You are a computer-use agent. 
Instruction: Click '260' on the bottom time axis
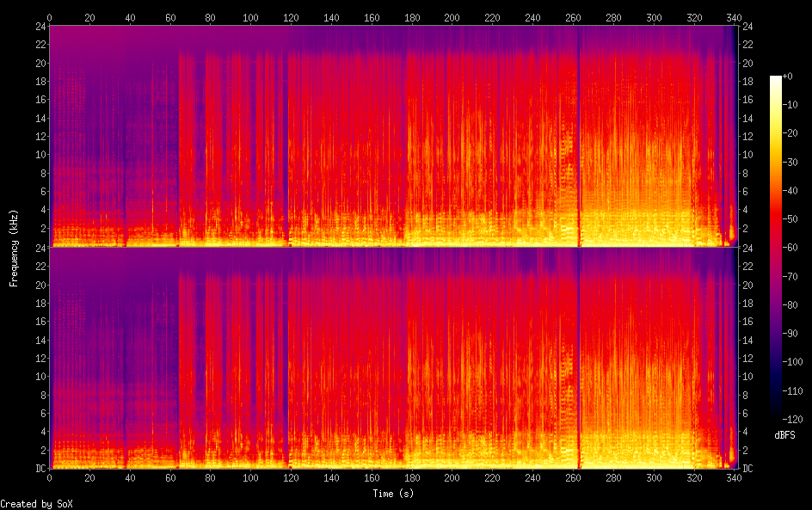tap(573, 478)
